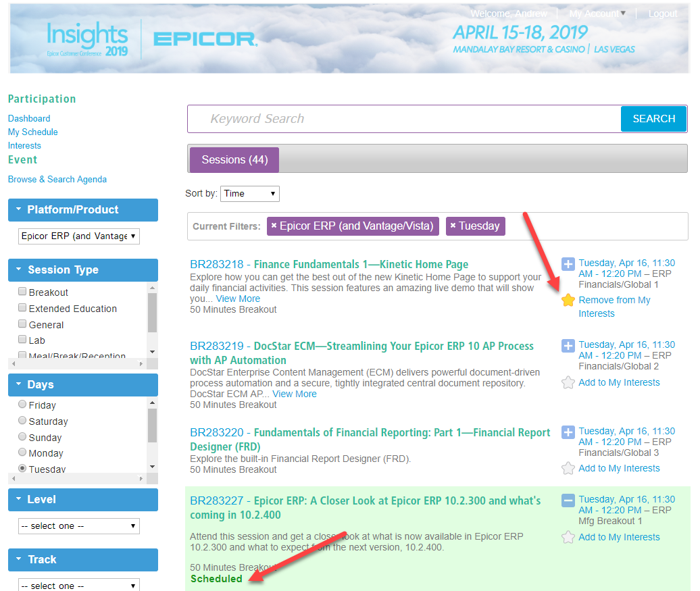Image resolution: width=700 pixels, height=591 pixels.
Task: Click View More under Finance Fundamentals
Action: [x=238, y=299]
